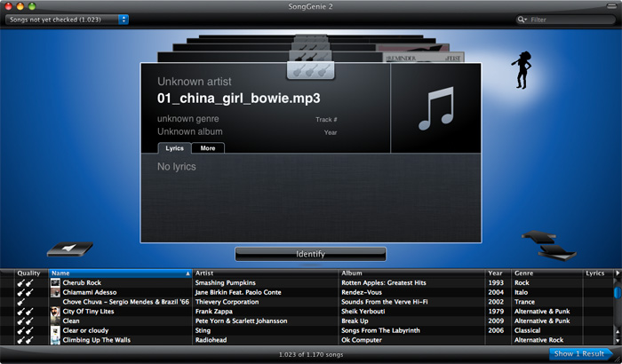Image resolution: width=622 pixels, height=364 pixels.
Task: Switch to the Lyrics tab
Action: coord(174,148)
